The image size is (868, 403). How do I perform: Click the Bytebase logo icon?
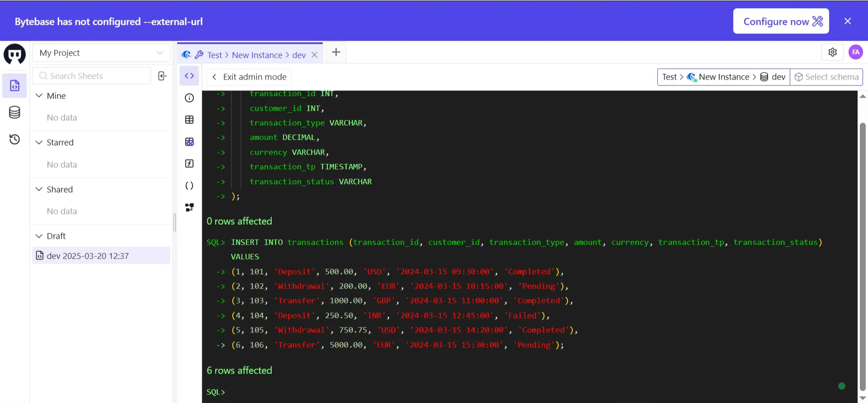click(x=14, y=55)
